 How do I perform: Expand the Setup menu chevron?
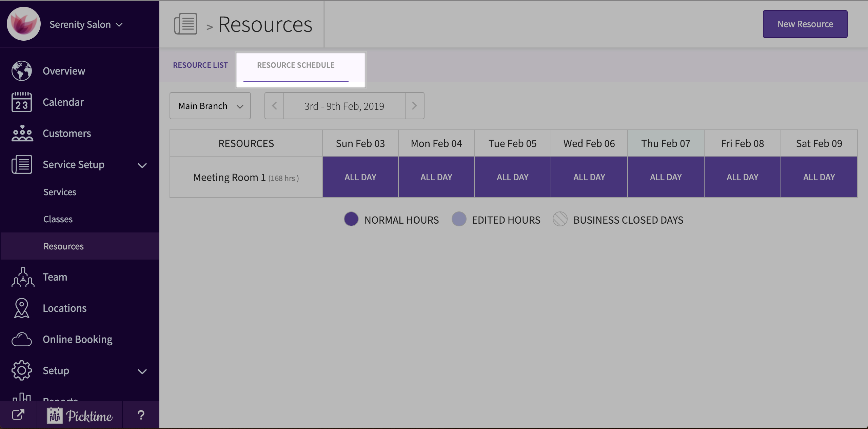pyautogui.click(x=142, y=371)
